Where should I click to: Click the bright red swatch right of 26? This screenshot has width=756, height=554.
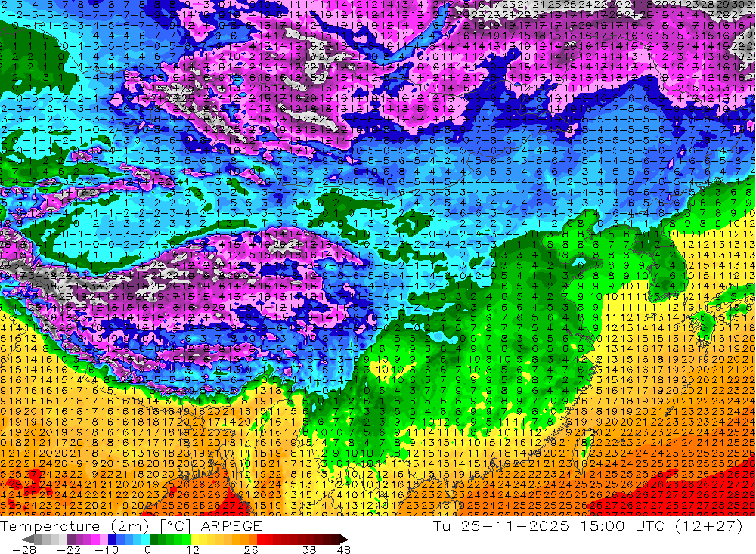261,539
